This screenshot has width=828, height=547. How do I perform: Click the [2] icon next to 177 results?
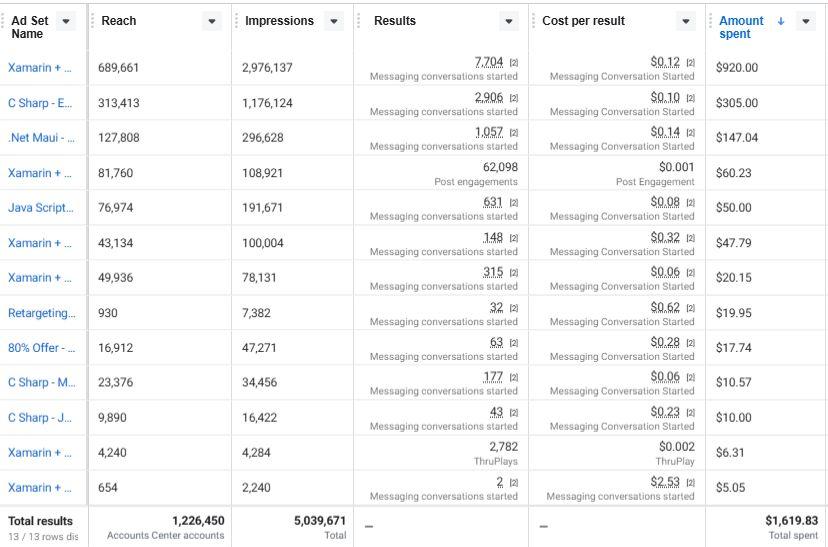tap(514, 378)
